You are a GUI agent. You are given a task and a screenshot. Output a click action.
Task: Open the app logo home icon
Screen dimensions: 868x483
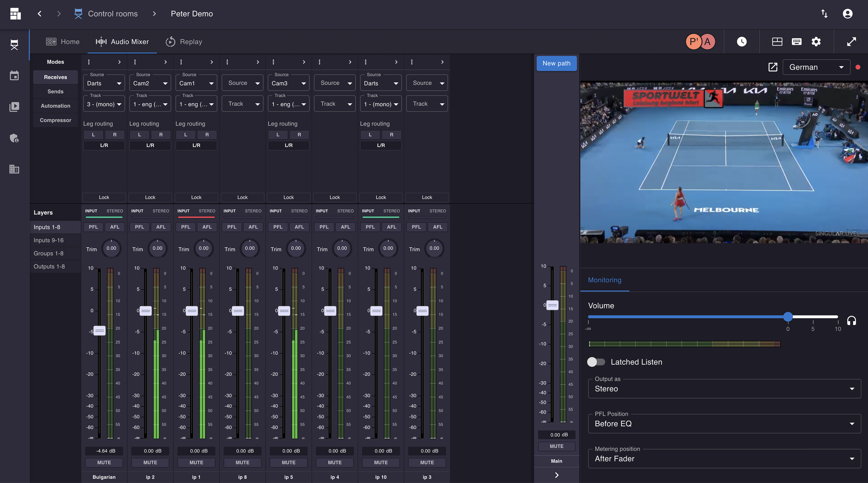coord(15,14)
